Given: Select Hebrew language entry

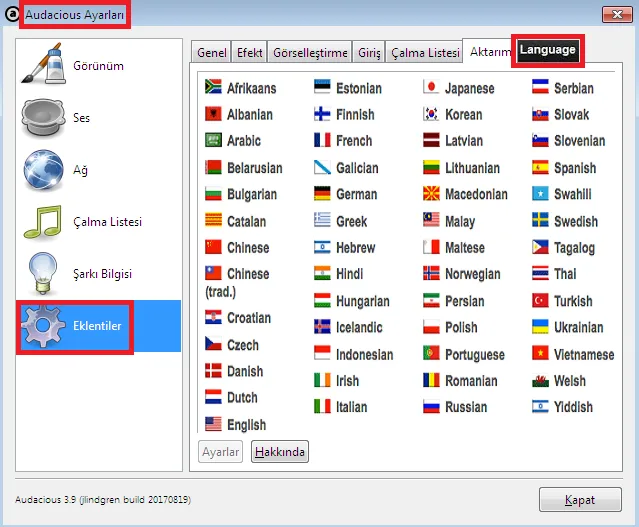Looking at the screenshot, I should click(x=344, y=247).
